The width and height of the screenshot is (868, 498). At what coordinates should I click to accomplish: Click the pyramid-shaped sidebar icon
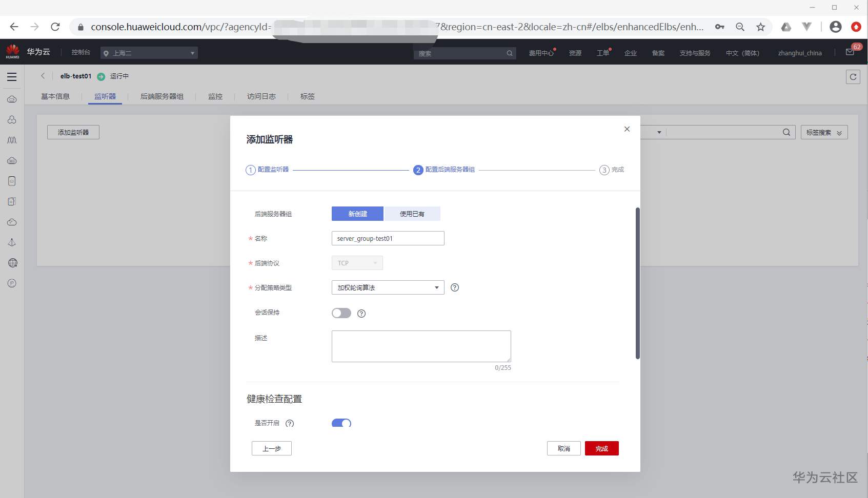pos(12,242)
